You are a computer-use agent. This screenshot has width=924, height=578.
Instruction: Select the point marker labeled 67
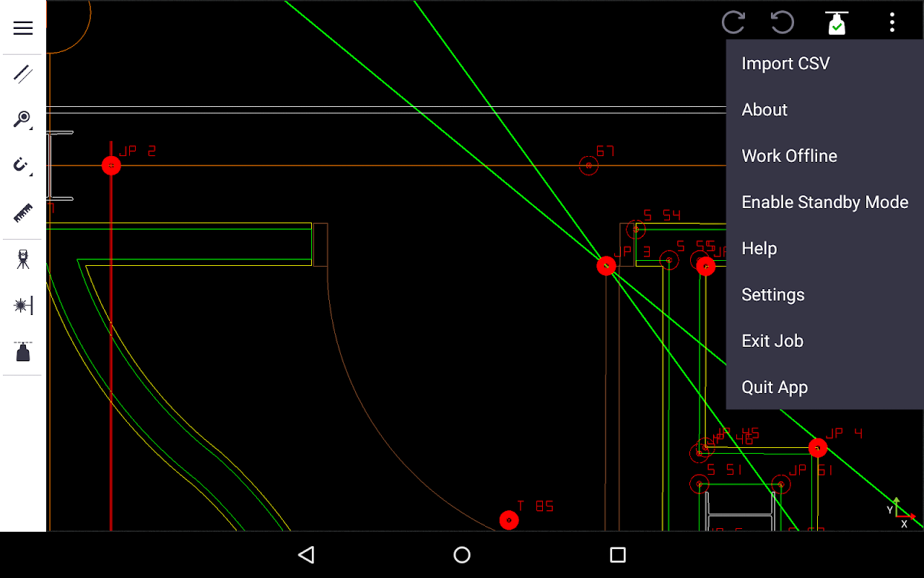[x=589, y=166]
